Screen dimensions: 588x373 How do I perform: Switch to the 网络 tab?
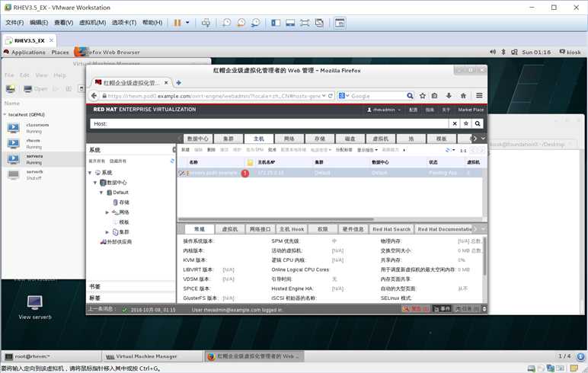289,139
